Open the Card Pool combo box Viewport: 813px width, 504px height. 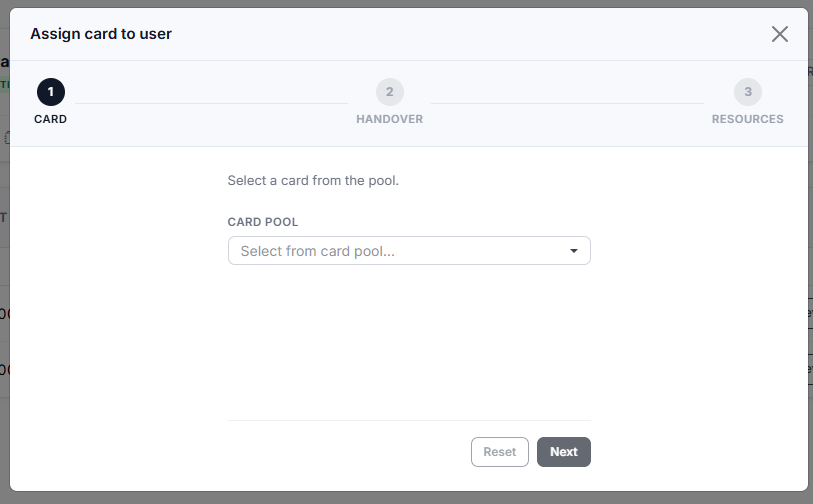point(409,251)
